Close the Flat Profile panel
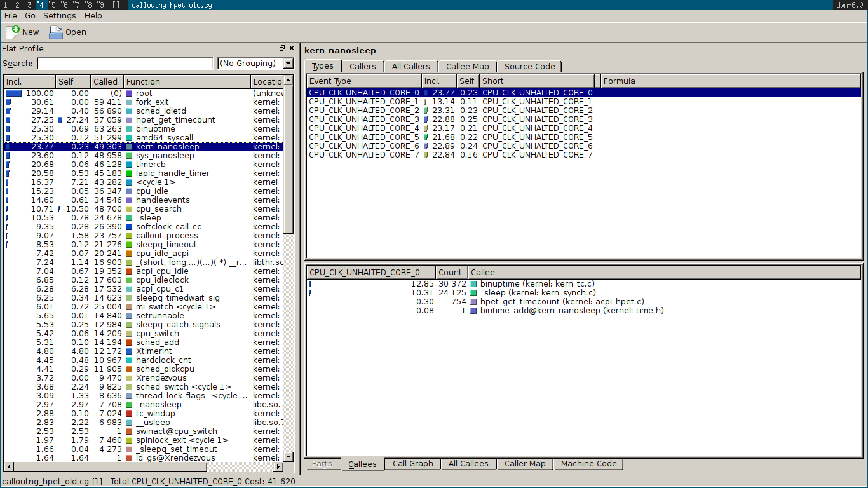 click(x=292, y=48)
